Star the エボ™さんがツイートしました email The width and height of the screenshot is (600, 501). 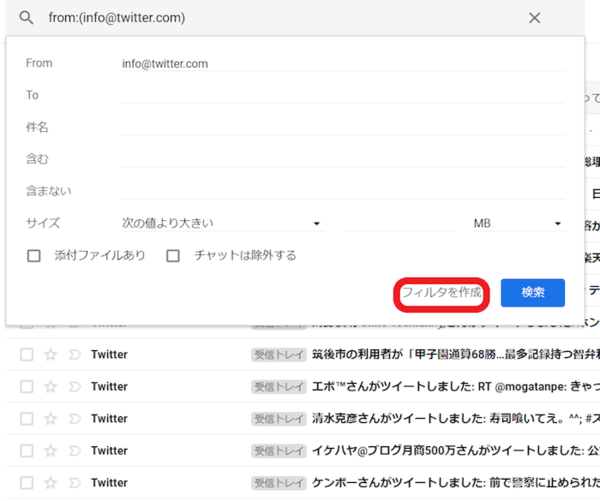pos(51,387)
